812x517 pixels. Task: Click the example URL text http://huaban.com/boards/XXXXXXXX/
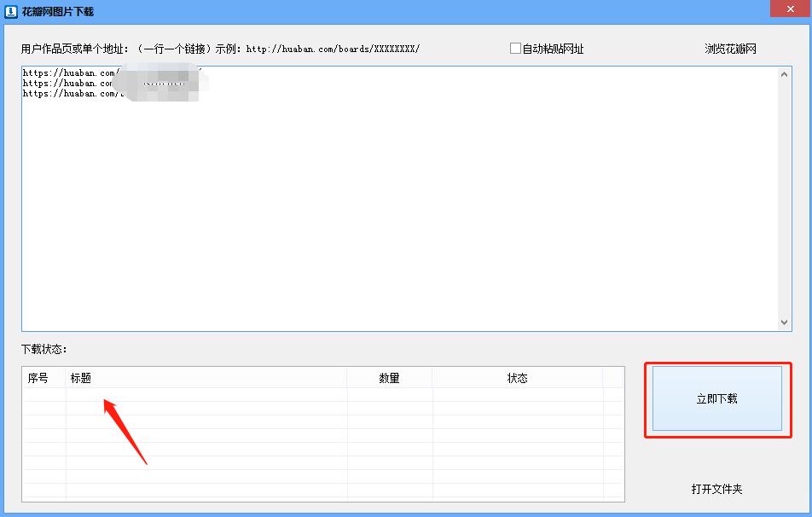(x=333, y=49)
